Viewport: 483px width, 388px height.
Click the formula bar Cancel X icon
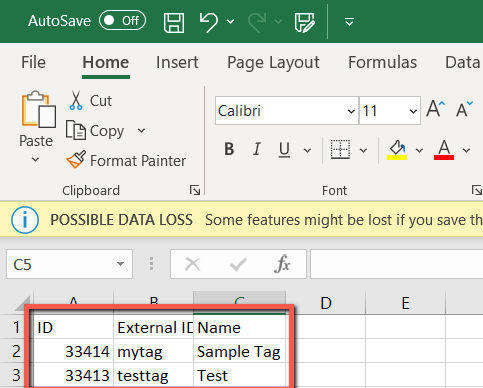point(193,265)
